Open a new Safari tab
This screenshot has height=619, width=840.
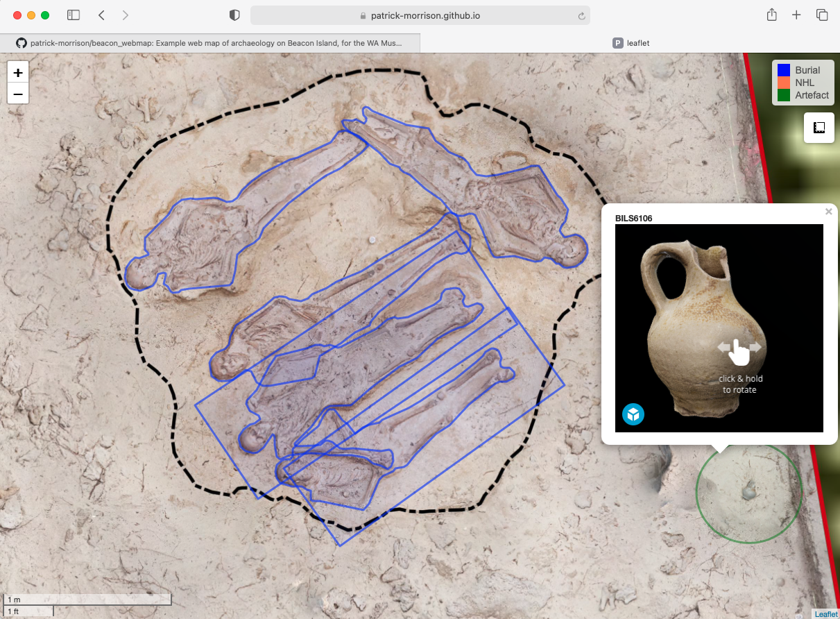[796, 15]
